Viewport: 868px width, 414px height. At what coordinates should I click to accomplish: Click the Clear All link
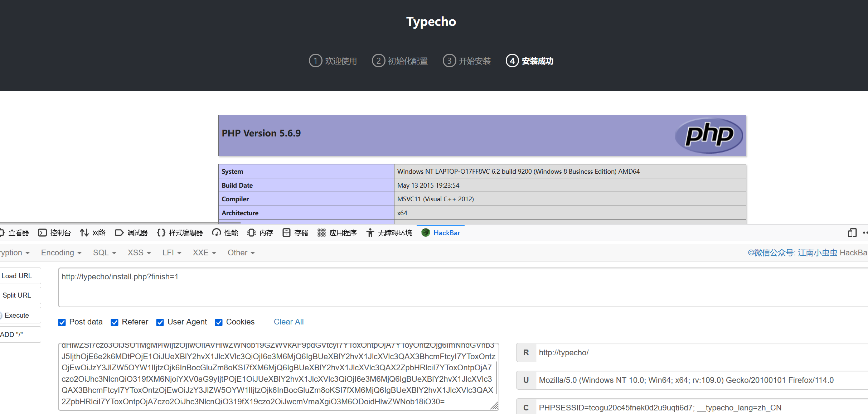click(x=288, y=322)
